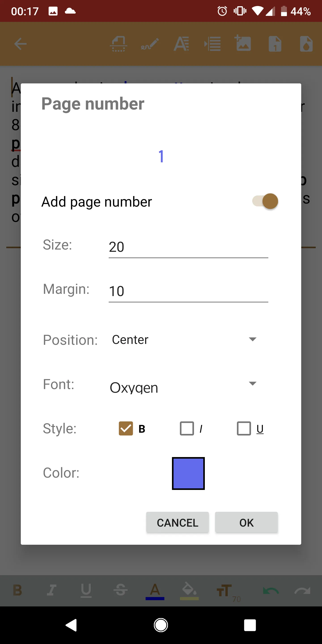Image resolution: width=322 pixels, height=644 pixels.
Task: Open the paragraph indent settings icon
Action: 212,44
